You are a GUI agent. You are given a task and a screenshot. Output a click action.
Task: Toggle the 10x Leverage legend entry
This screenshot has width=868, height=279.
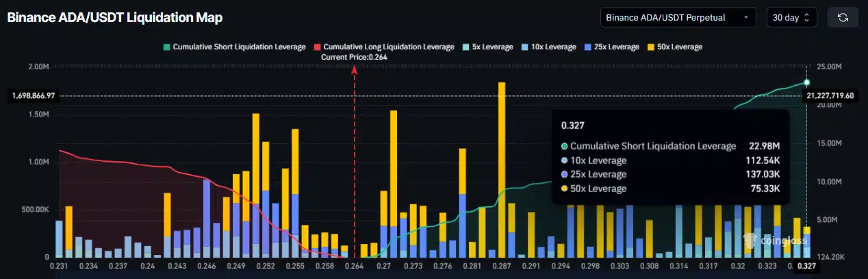tap(550, 47)
